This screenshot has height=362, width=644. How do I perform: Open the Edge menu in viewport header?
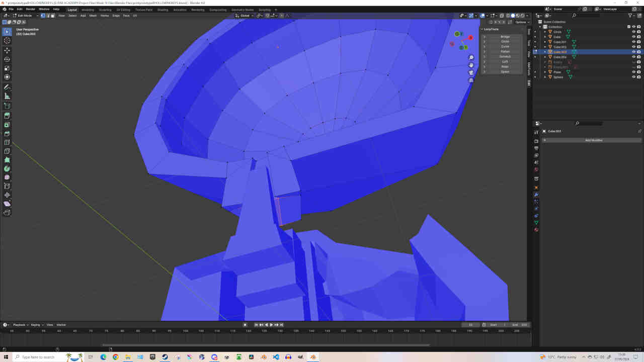[116, 16]
